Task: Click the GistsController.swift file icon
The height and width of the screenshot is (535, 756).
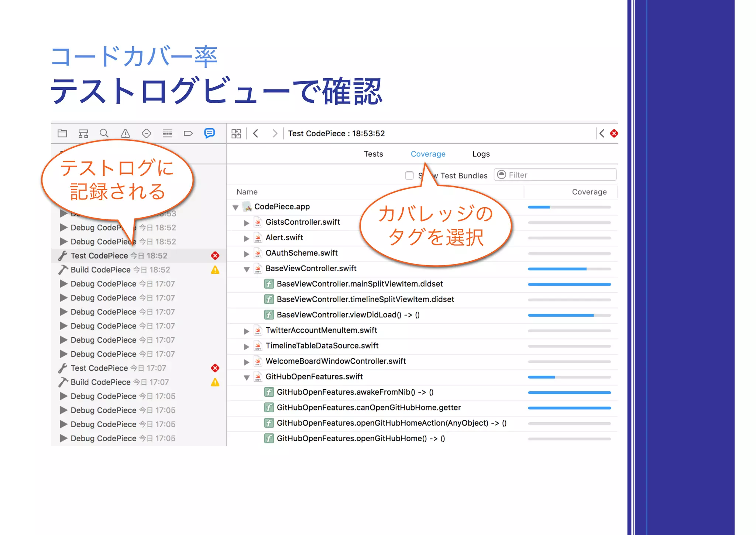Action: click(x=258, y=222)
